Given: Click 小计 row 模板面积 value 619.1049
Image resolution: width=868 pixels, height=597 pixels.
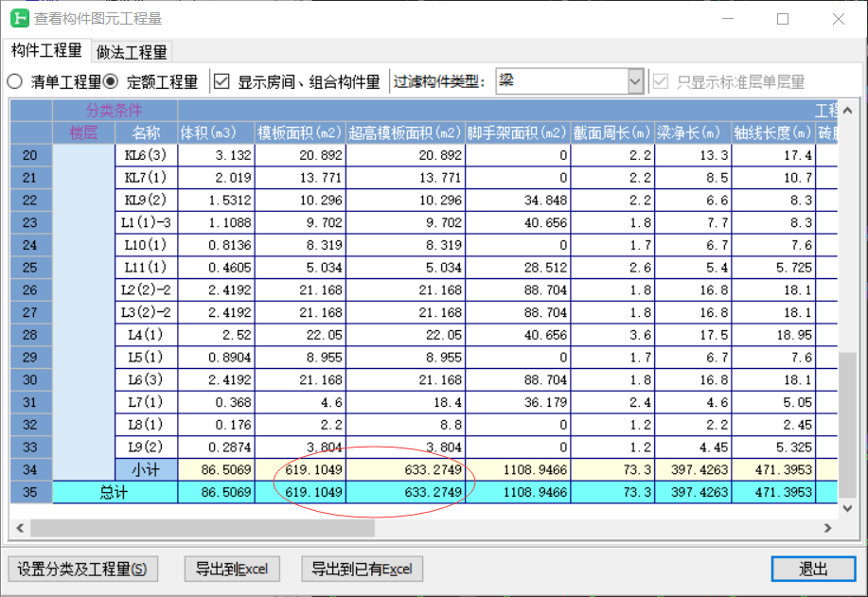Looking at the screenshot, I should click(x=300, y=469).
